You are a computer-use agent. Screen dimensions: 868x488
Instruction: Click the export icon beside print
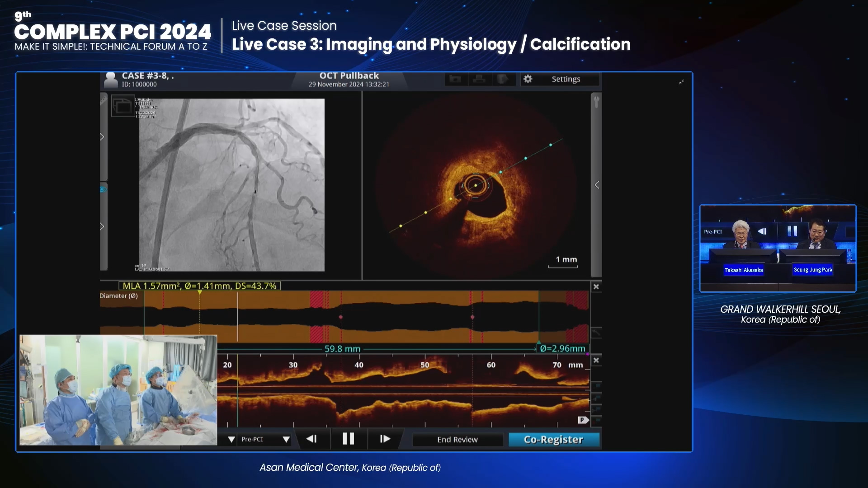pos(503,79)
